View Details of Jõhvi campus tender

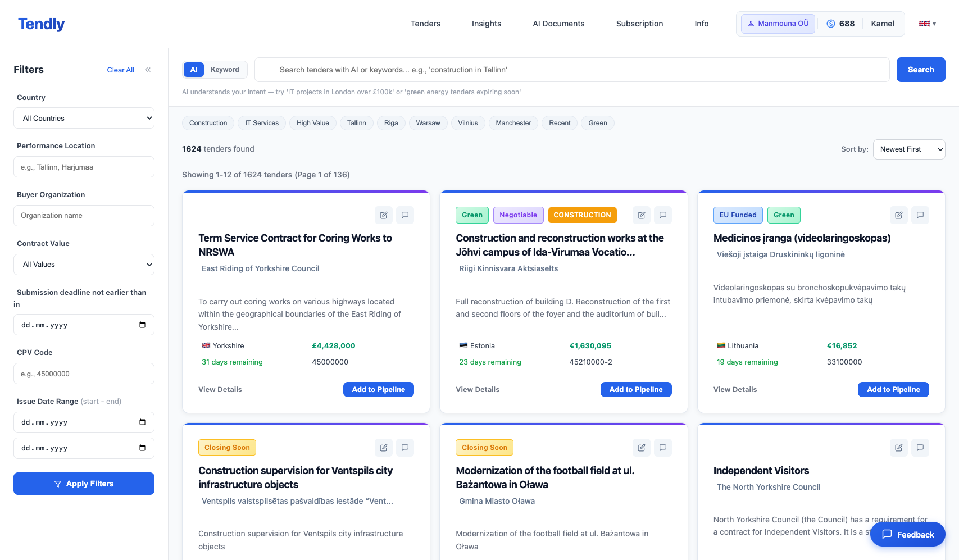tap(478, 389)
